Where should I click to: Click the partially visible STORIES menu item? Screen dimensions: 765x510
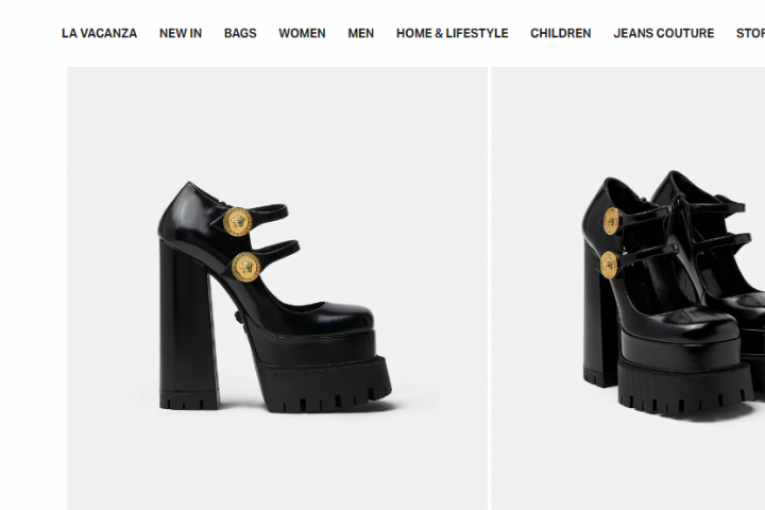tap(750, 33)
